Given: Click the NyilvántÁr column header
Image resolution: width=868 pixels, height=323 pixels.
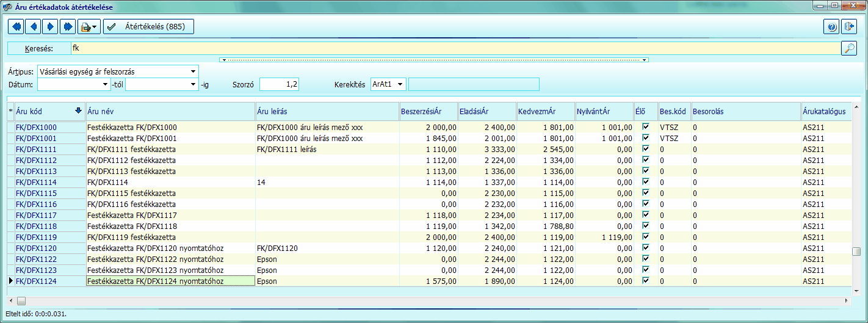Looking at the screenshot, I should [x=604, y=111].
